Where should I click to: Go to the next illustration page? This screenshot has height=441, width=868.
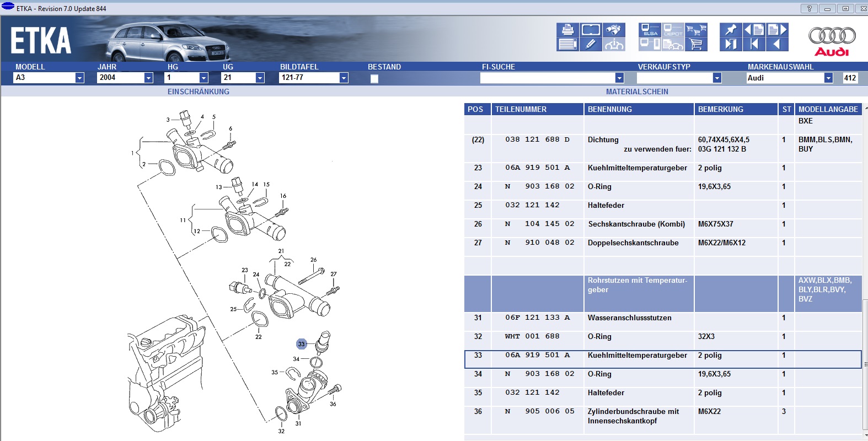coord(777,30)
